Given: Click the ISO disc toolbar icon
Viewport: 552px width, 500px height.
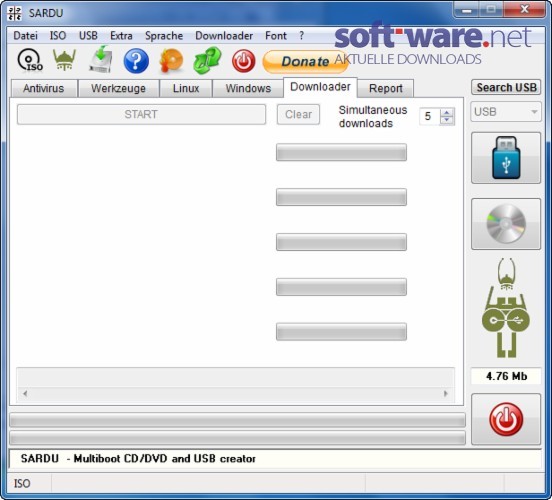Looking at the screenshot, I should 30,60.
